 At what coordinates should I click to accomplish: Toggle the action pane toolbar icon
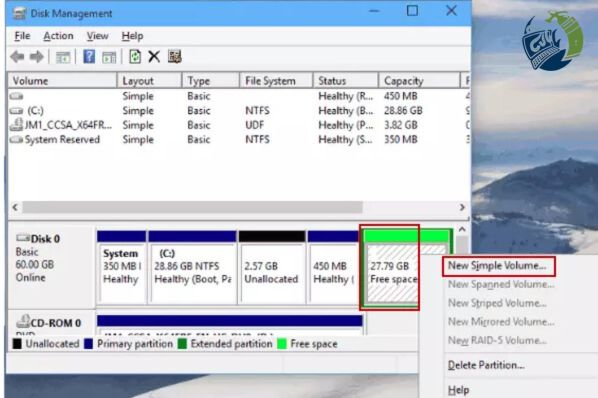pos(109,58)
